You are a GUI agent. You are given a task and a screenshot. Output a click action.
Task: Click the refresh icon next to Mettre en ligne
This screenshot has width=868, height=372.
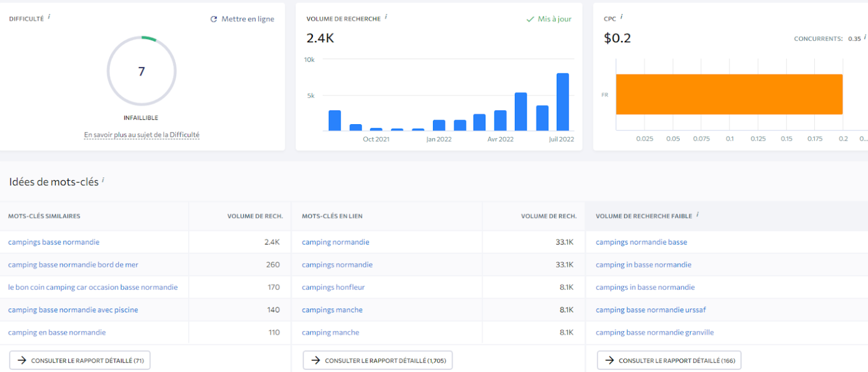[214, 19]
